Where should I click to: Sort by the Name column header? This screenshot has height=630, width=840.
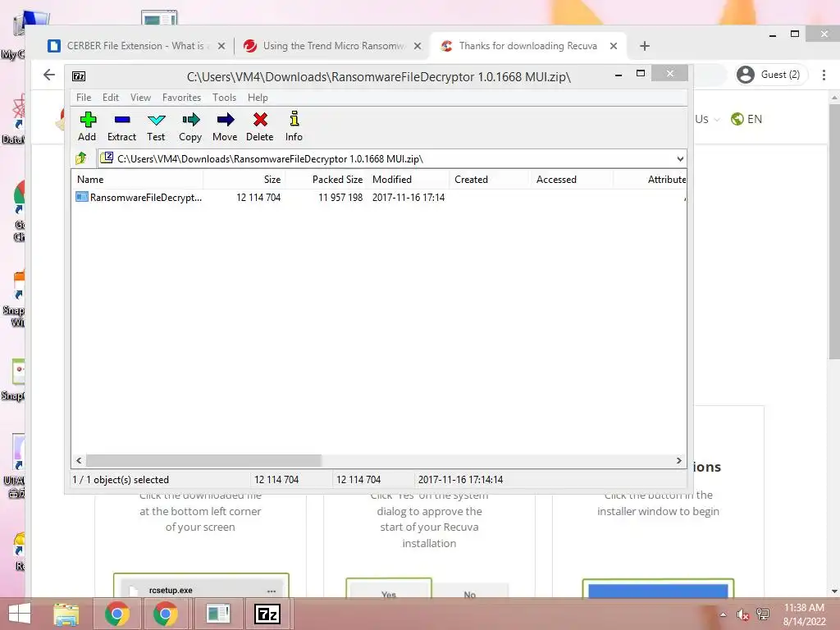coord(137,180)
